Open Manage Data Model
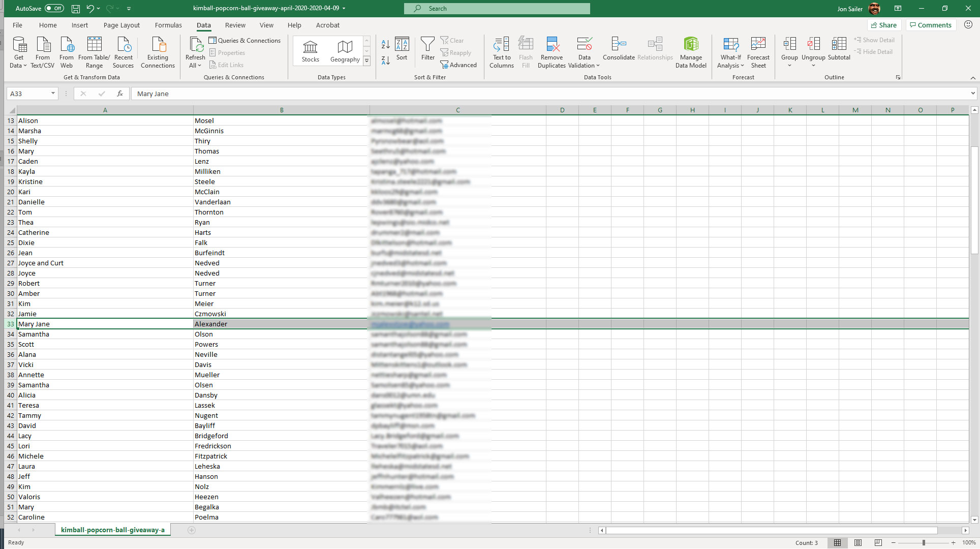Image resolution: width=980 pixels, height=549 pixels. [690, 51]
